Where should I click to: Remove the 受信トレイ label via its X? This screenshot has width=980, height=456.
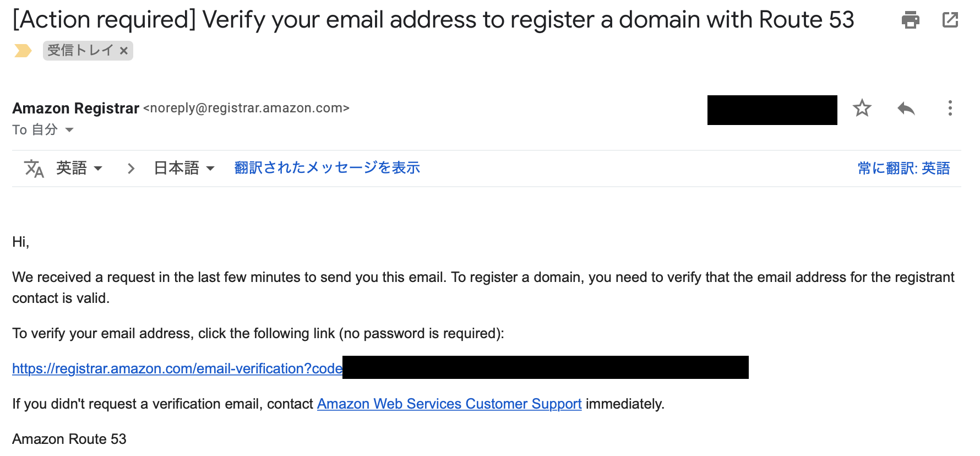124,51
